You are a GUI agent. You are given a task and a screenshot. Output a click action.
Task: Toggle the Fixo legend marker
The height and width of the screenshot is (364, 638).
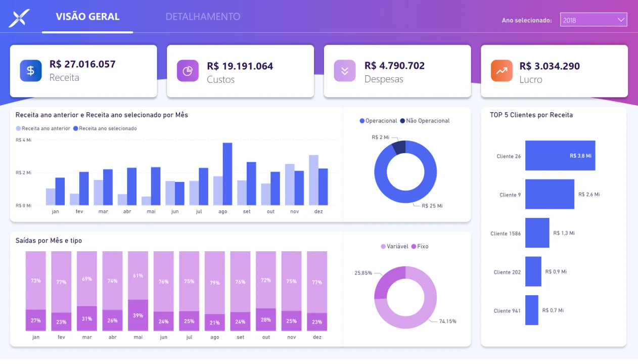point(414,246)
